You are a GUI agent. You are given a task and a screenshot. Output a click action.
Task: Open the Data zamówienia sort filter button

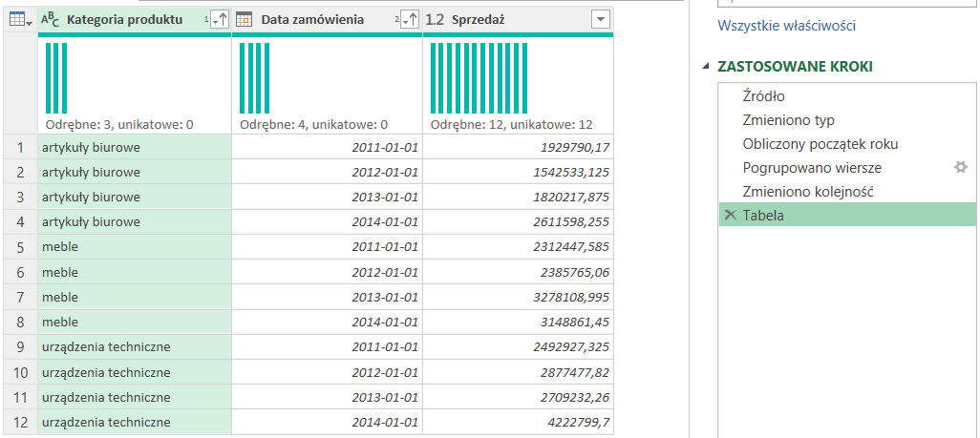click(410, 20)
